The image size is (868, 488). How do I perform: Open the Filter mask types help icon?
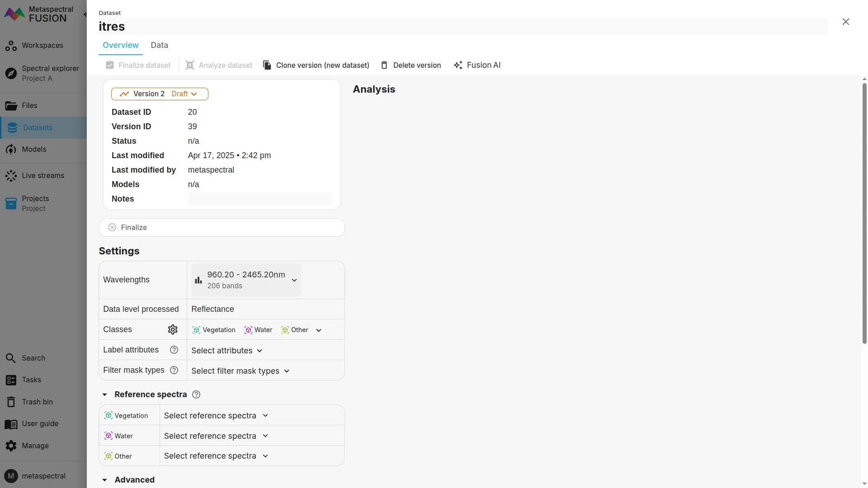coord(174,370)
